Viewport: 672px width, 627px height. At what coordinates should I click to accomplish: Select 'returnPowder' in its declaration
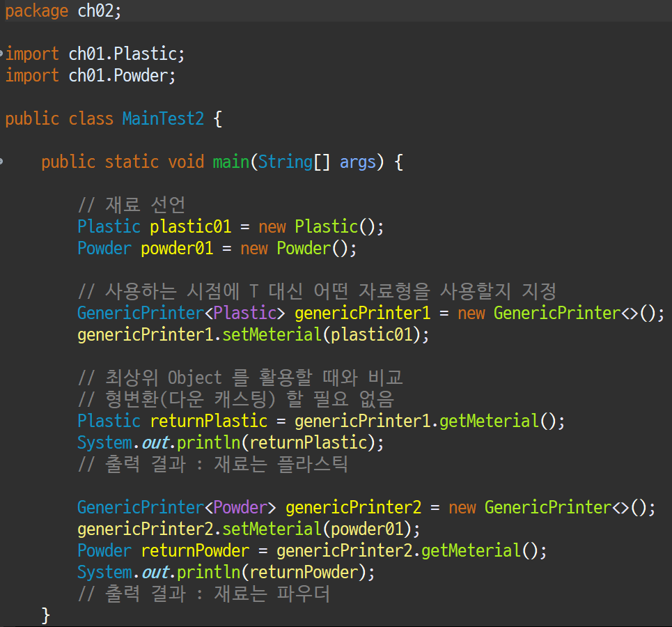click(x=195, y=550)
